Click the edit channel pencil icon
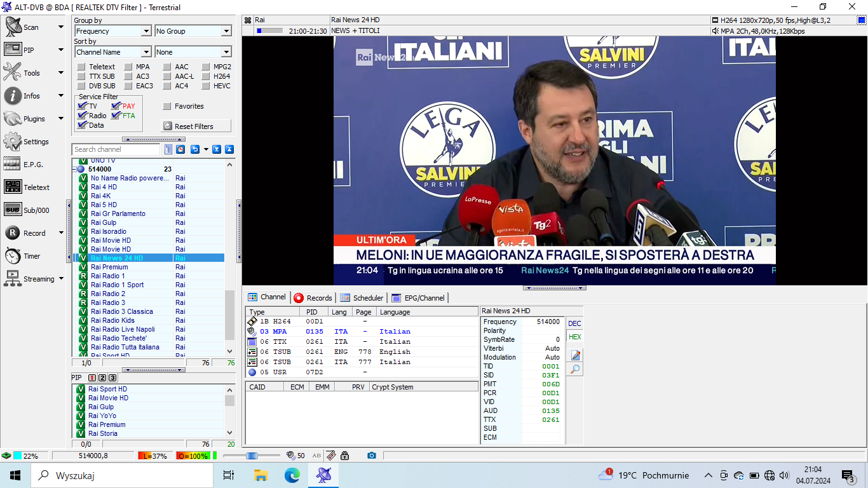The width and height of the screenshot is (868, 488). (x=575, y=355)
